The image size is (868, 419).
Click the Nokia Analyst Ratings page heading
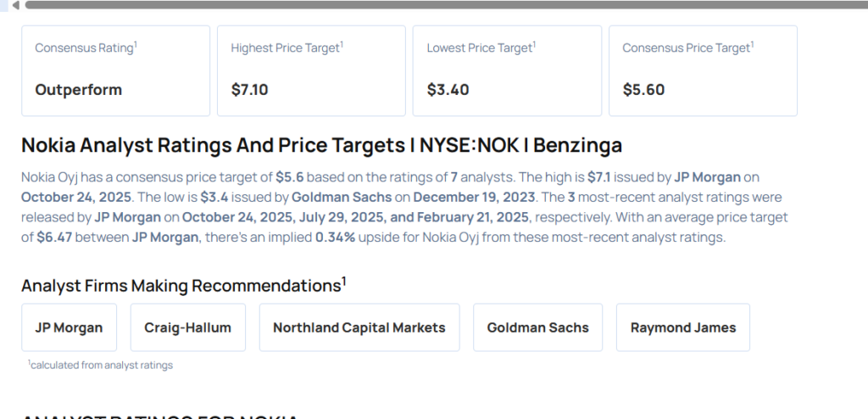click(321, 145)
